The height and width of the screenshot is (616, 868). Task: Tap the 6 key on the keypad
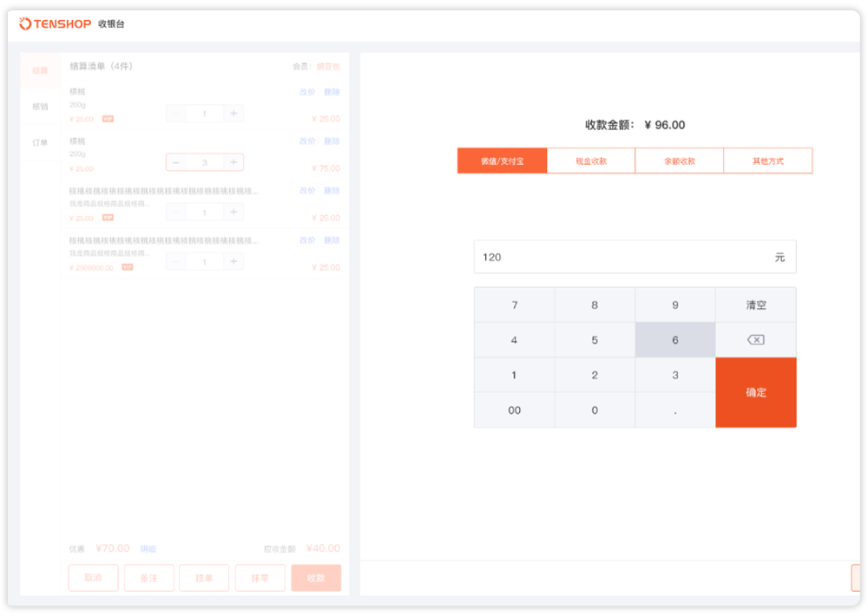[674, 340]
